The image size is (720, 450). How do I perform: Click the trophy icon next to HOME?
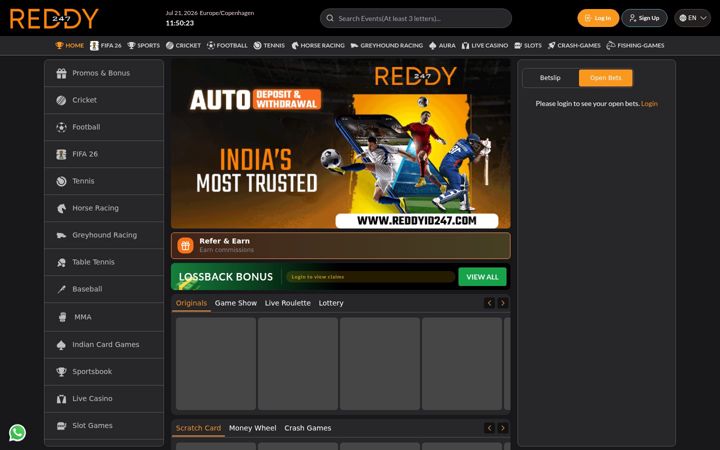[59, 45]
